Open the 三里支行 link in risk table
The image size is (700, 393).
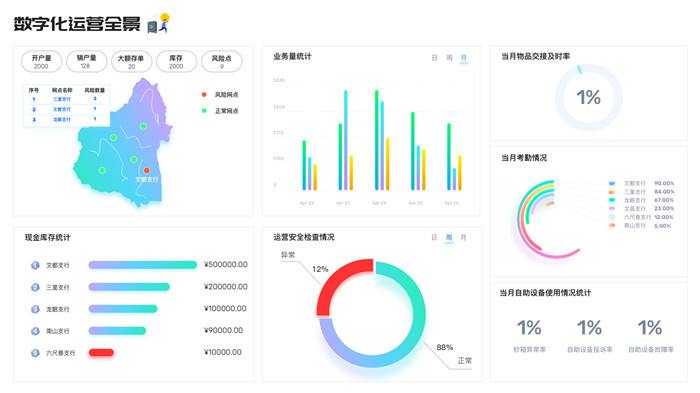(x=62, y=99)
